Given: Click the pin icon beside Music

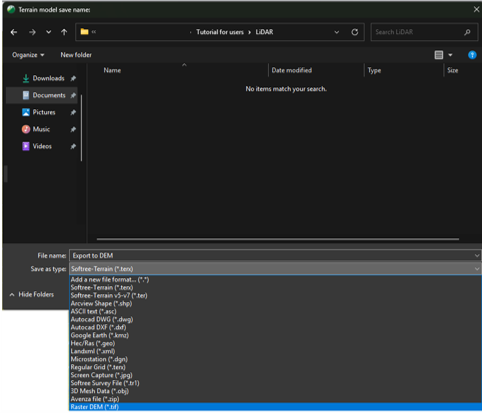Looking at the screenshot, I should coord(73,130).
